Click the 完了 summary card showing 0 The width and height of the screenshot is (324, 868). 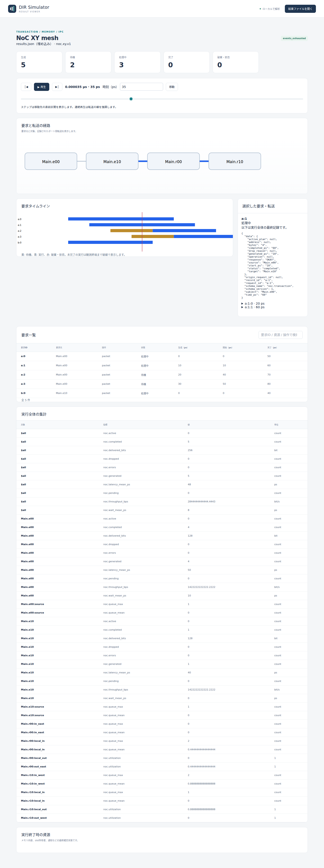pos(187,62)
